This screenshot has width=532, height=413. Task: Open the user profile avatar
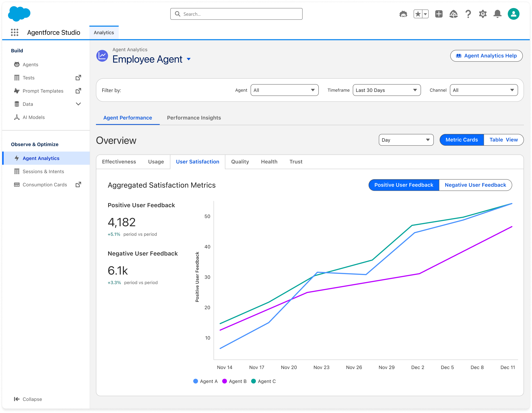tap(513, 14)
